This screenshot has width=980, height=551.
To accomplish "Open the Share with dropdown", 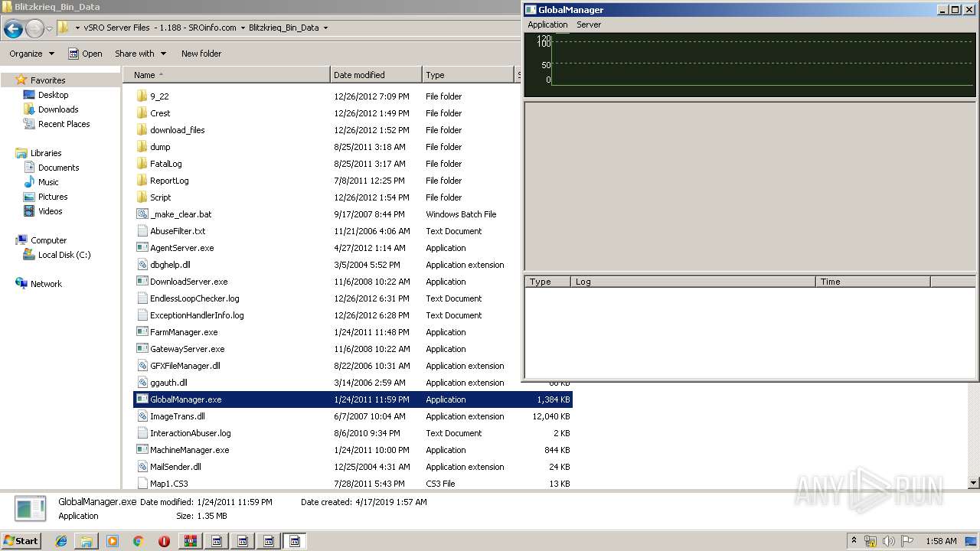I will (x=140, y=54).
